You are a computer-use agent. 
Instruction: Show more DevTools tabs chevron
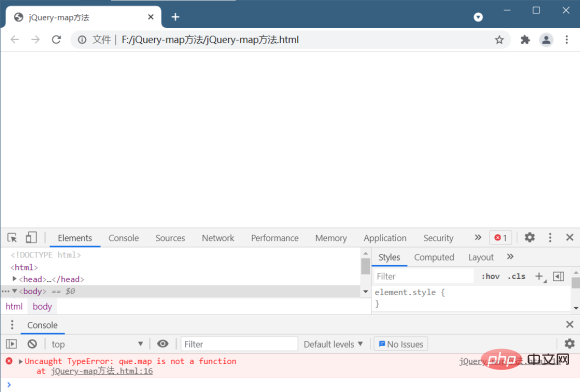[478, 237]
